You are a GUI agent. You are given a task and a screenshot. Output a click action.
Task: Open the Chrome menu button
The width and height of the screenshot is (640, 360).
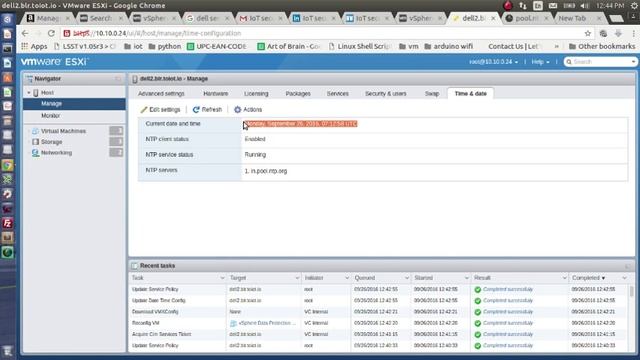pos(633,33)
